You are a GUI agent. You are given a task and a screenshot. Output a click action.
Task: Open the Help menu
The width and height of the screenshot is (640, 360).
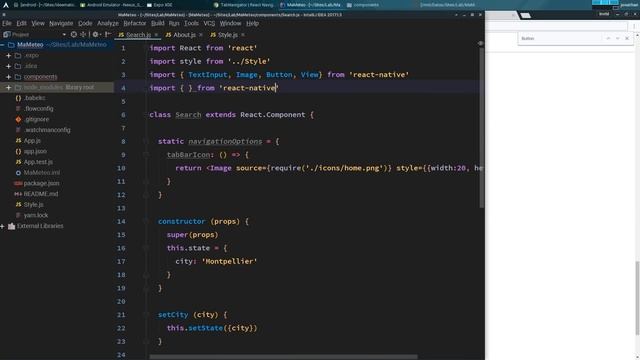(252, 23)
